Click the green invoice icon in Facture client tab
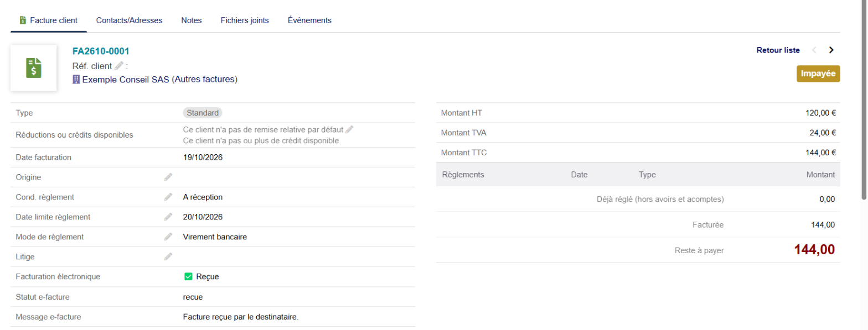Viewport: 868px width, 330px height. pyautogui.click(x=23, y=20)
